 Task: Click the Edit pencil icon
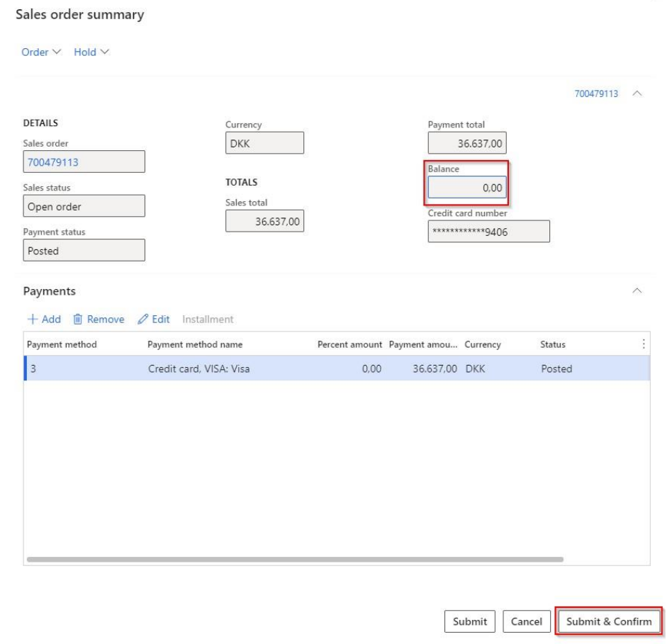click(142, 320)
